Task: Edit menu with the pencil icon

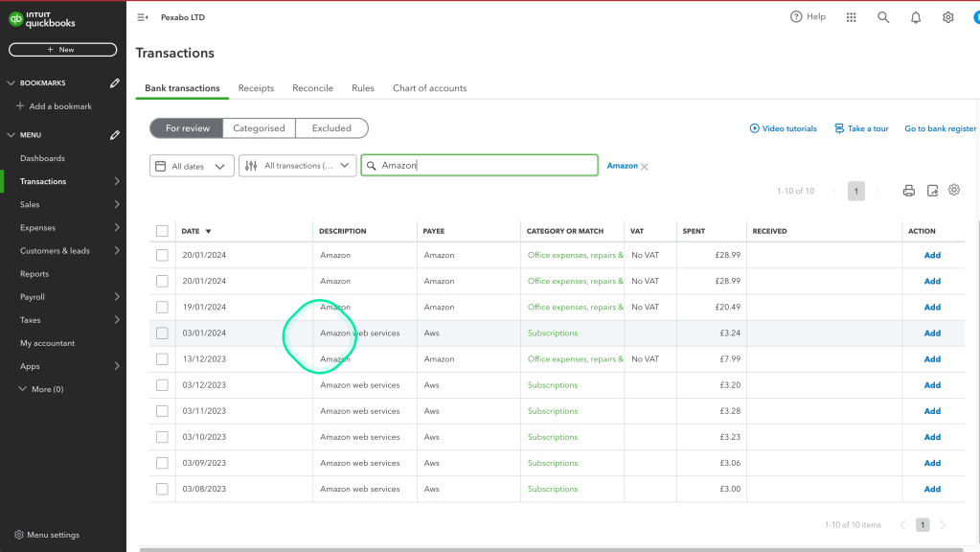Action: point(115,135)
